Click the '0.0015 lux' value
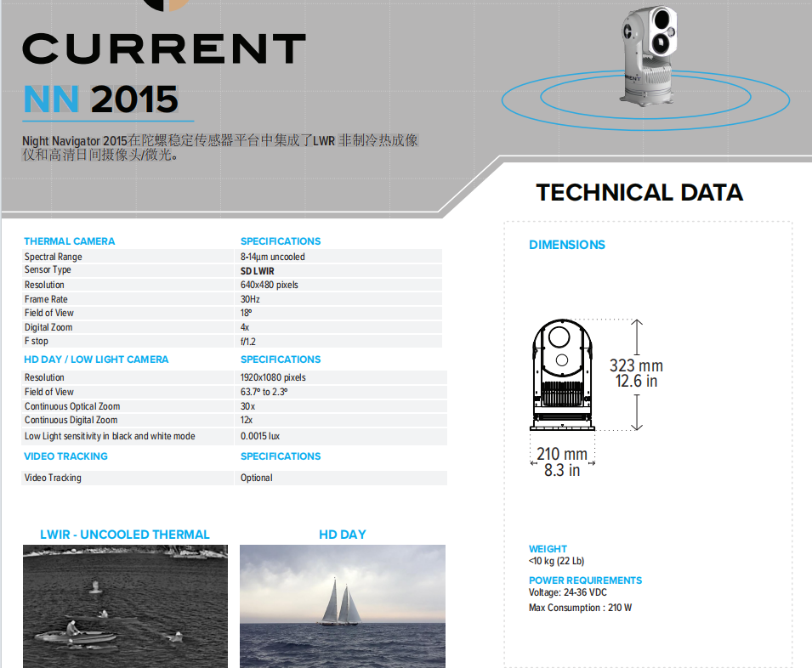Image resolution: width=812 pixels, height=668 pixels. pos(260,436)
